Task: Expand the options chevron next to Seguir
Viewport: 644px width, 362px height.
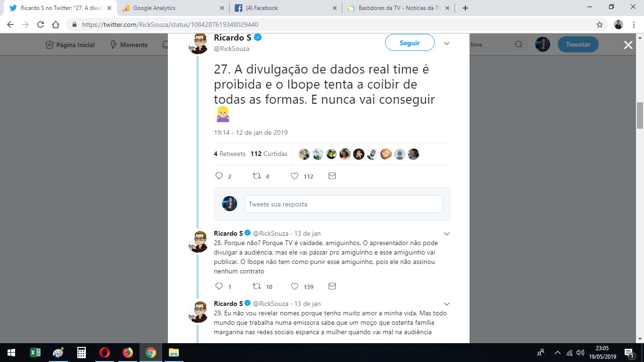Action: 446,43
